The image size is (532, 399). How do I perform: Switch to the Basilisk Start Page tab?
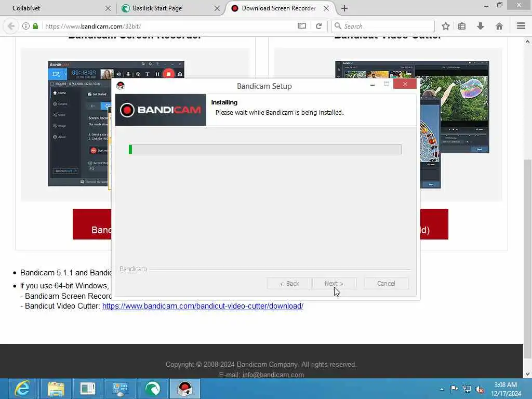tap(157, 8)
